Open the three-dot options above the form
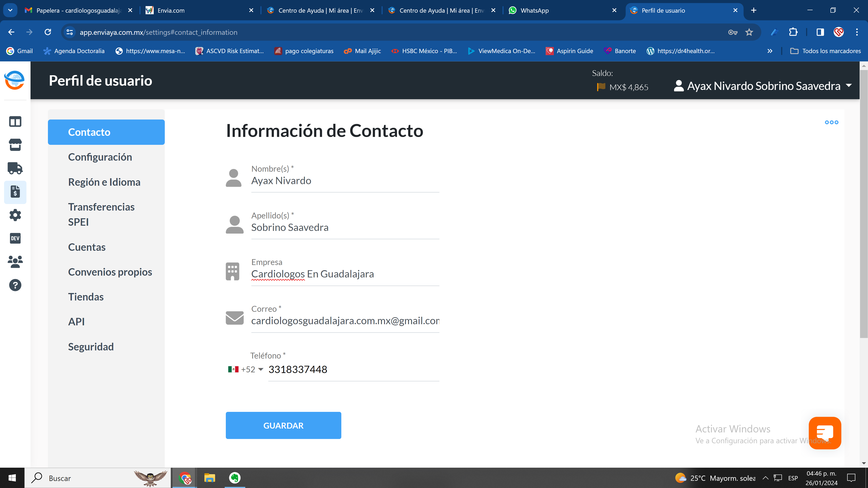Screen dimensions: 868x488 (831, 122)
